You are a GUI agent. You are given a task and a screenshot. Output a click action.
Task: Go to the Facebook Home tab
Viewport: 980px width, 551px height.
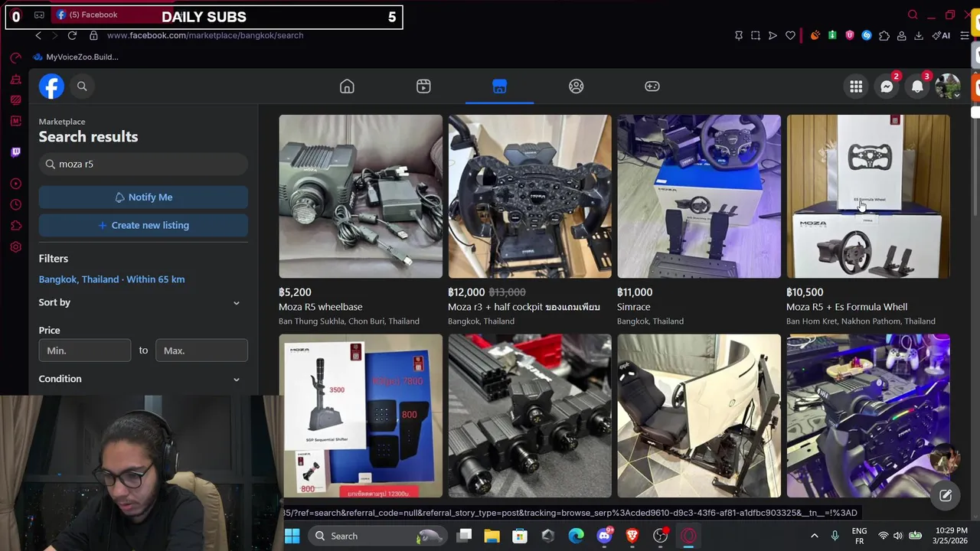(347, 86)
